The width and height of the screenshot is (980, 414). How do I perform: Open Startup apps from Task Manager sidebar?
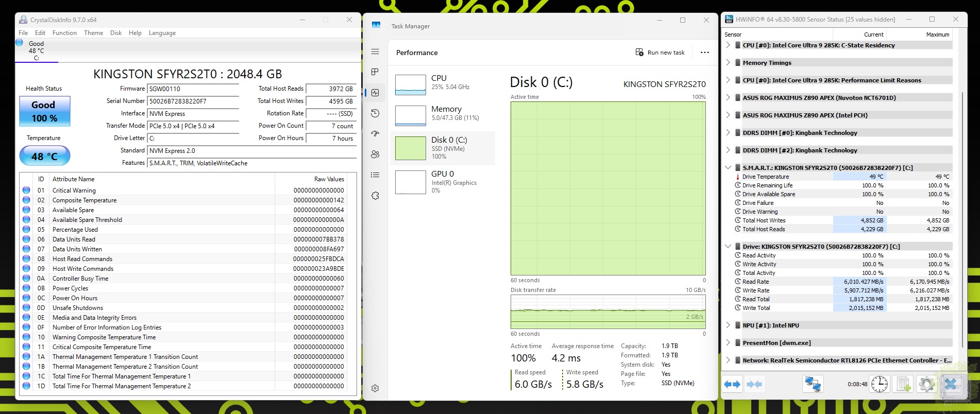(375, 134)
